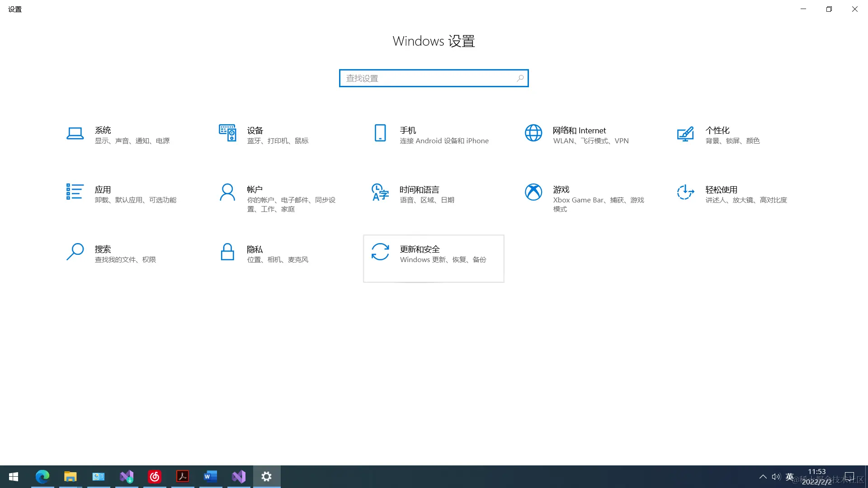
Task: Open the Accounts (帐户) person icon
Action: click(227, 192)
